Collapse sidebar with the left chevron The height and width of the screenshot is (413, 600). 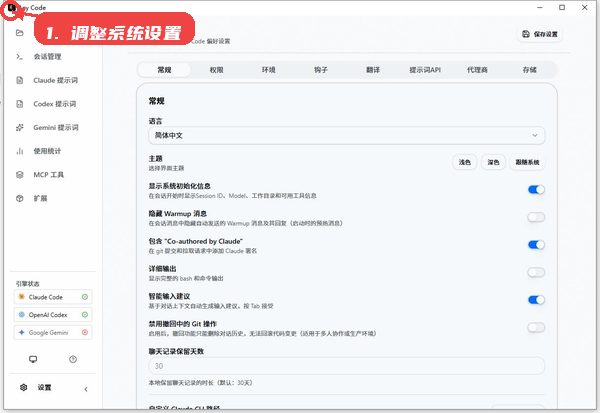point(86,389)
